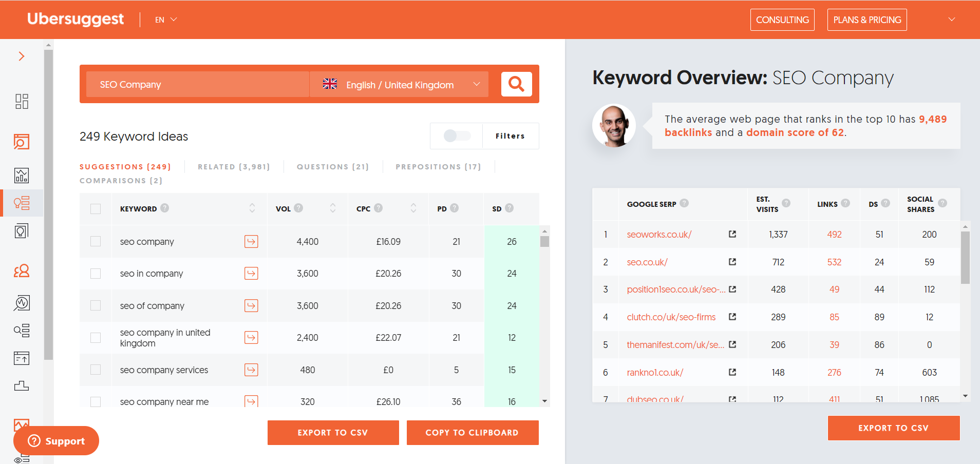Screen dimensions: 980x464
Task: Open the PLANS & PRICING link
Action: click(x=867, y=20)
